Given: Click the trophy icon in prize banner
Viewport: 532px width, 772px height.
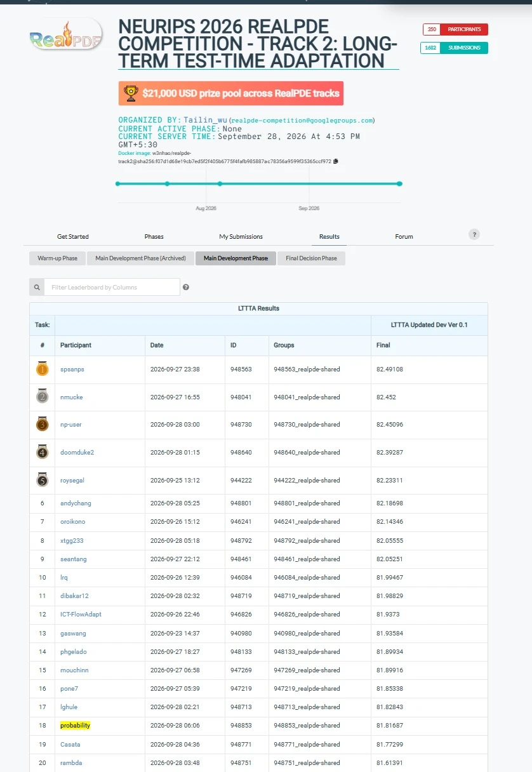Looking at the screenshot, I should [131, 93].
